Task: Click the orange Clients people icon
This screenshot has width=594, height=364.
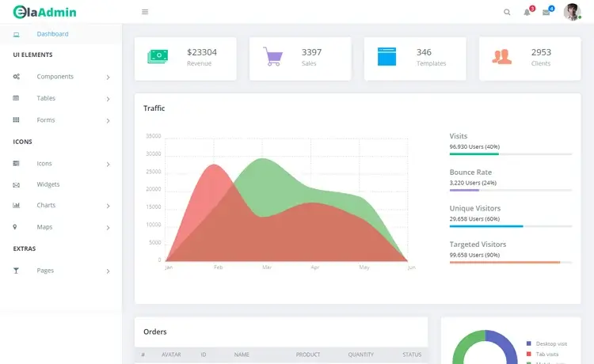Action: (502, 57)
